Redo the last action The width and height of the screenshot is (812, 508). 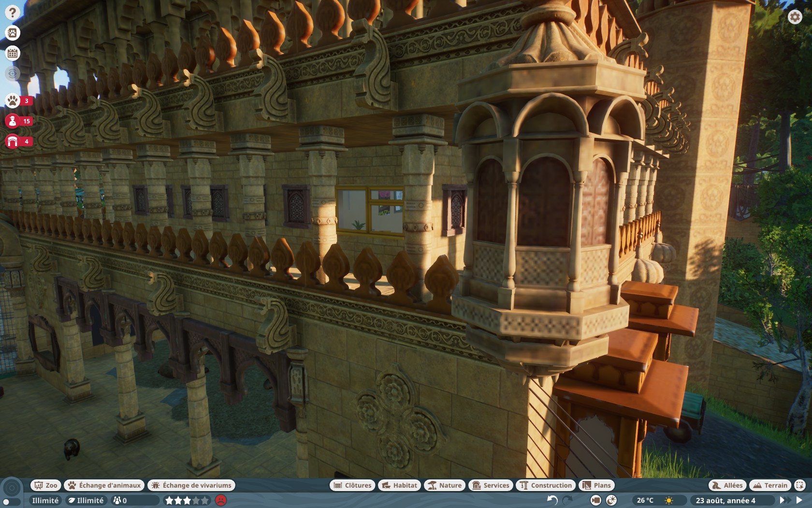pyautogui.click(x=568, y=500)
